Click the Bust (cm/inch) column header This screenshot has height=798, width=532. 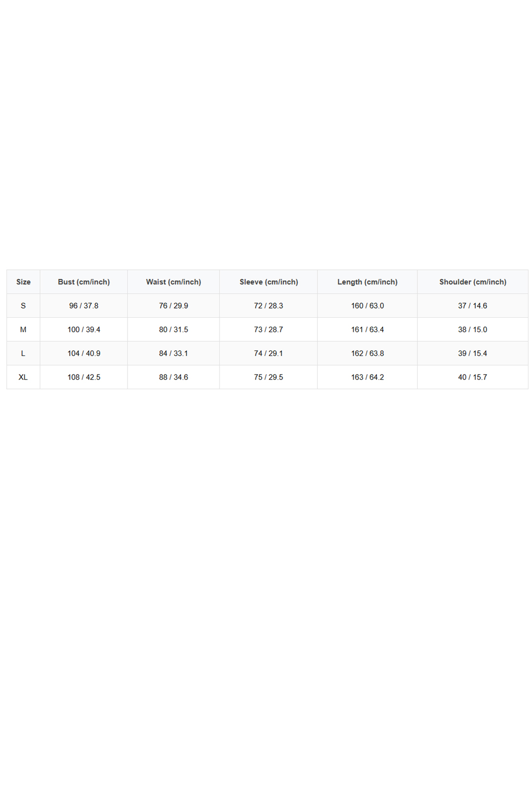(84, 282)
